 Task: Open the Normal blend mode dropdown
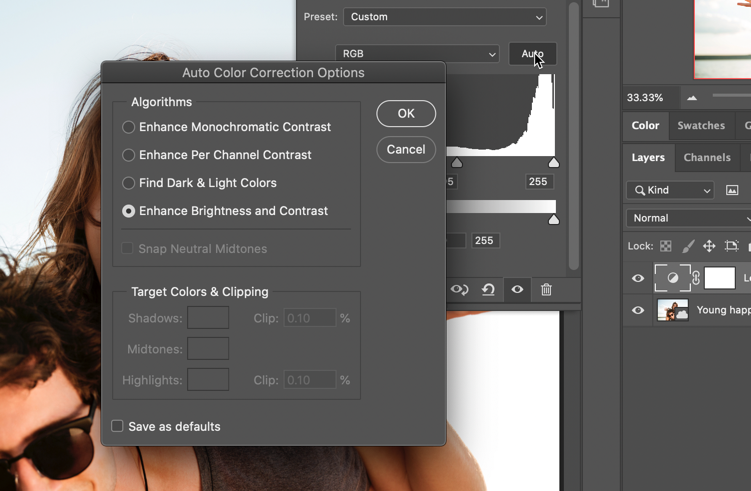point(688,218)
